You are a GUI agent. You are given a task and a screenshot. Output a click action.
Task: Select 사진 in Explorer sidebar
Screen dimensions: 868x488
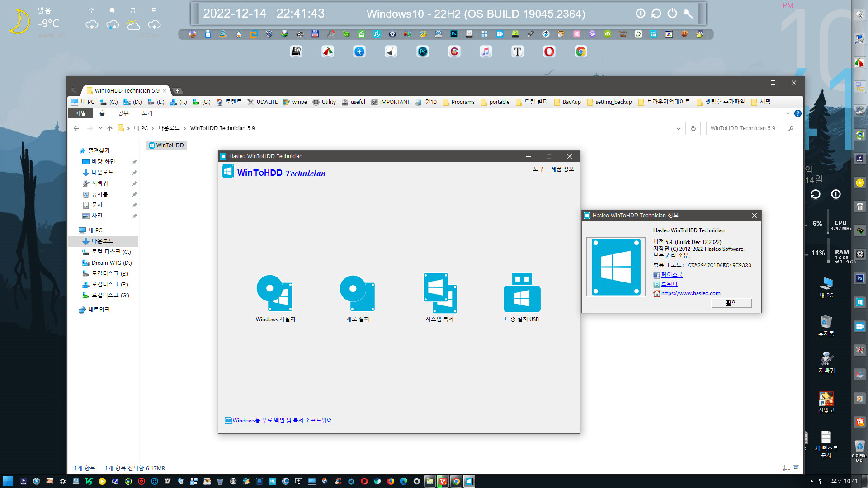click(x=97, y=216)
